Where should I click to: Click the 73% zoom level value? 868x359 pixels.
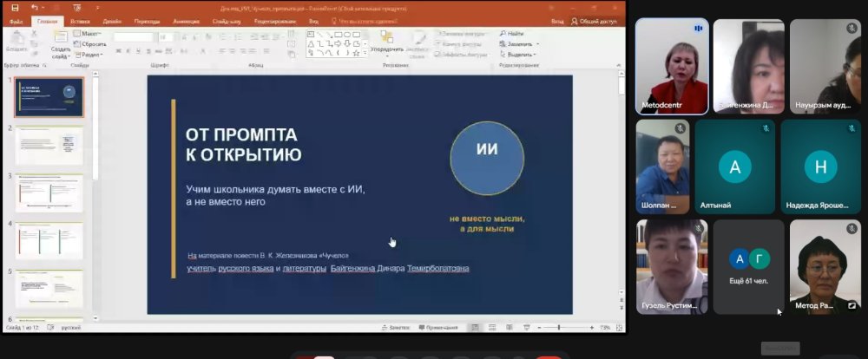(x=605, y=328)
